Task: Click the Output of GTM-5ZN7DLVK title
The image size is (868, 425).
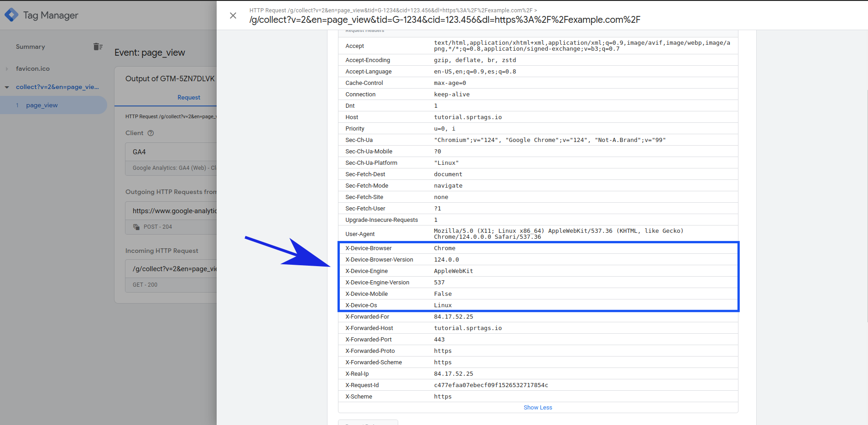Action: coord(170,79)
